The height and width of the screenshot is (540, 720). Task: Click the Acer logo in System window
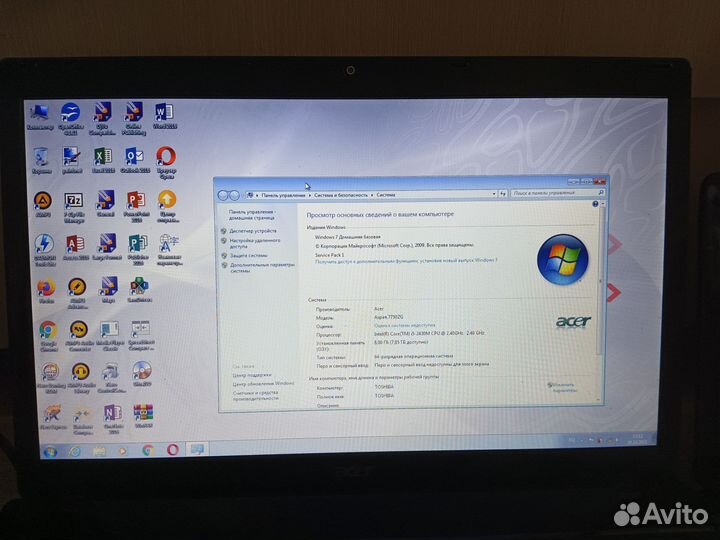point(573,321)
